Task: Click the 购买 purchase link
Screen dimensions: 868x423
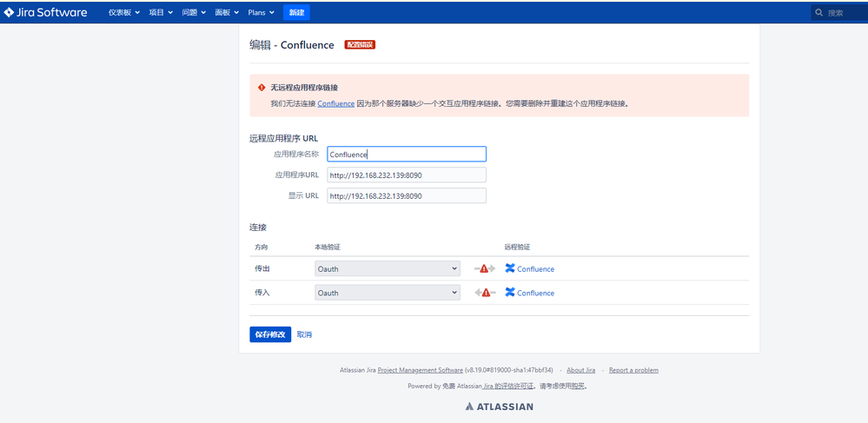Action: click(x=578, y=386)
